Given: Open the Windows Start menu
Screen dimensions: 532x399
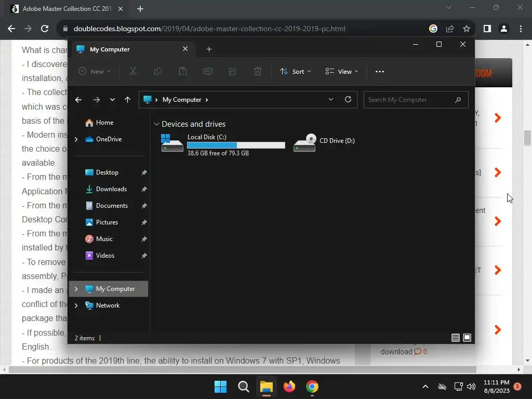Looking at the screenshot, I should [220, 387].
